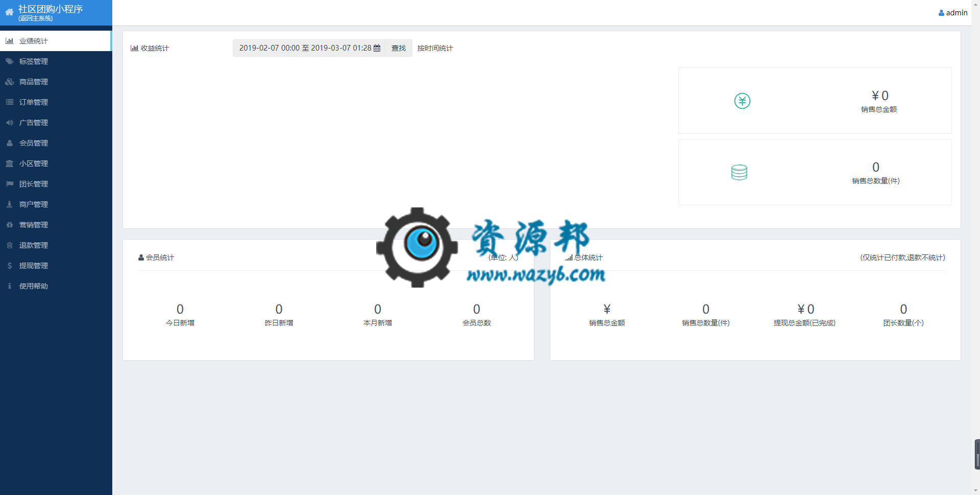Click the 商户管理 icon in sidebar
Screen dimensions: 980x495
point(10,204)
